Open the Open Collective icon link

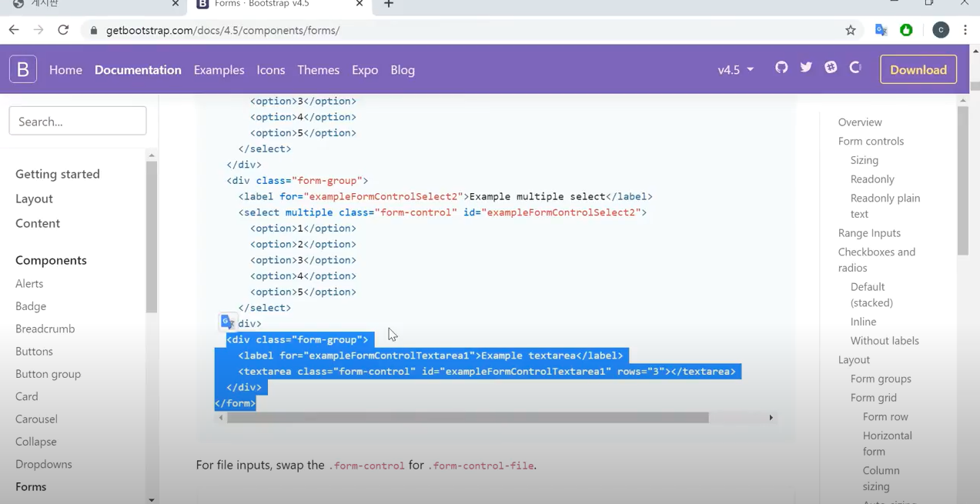pyautogui.click(x=855, y=68)
